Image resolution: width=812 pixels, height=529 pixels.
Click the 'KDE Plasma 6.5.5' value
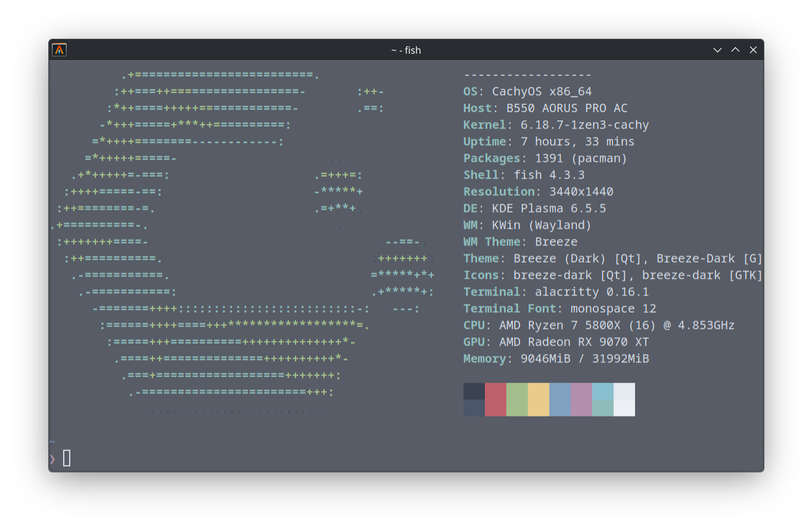(x=549, y=209)
